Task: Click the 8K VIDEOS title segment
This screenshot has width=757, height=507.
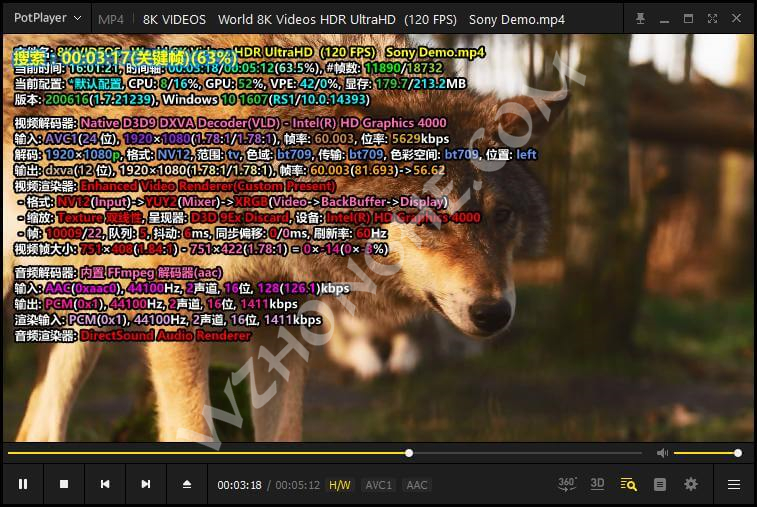Action: coord(174,19)
